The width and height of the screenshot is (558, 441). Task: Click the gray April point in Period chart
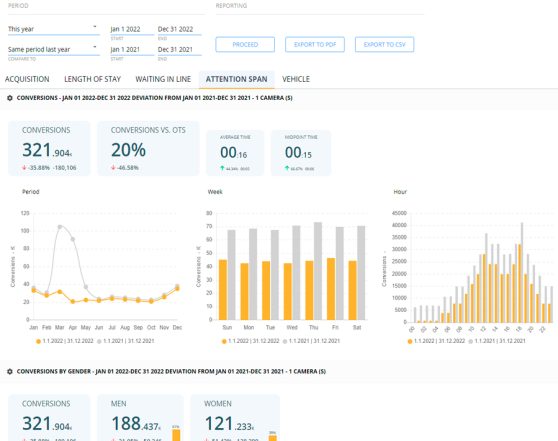[x=73, y=240]
